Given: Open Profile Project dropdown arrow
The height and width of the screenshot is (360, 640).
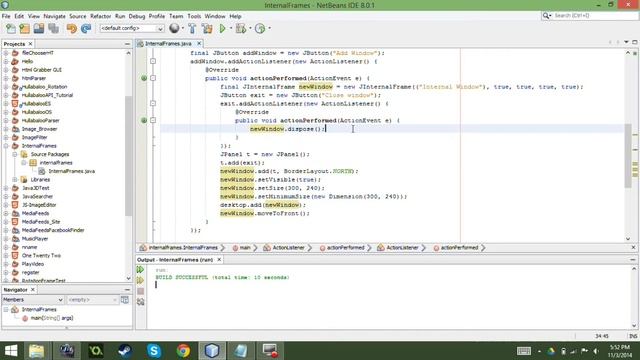Looking at the screenshot, I should coord(269,29).
